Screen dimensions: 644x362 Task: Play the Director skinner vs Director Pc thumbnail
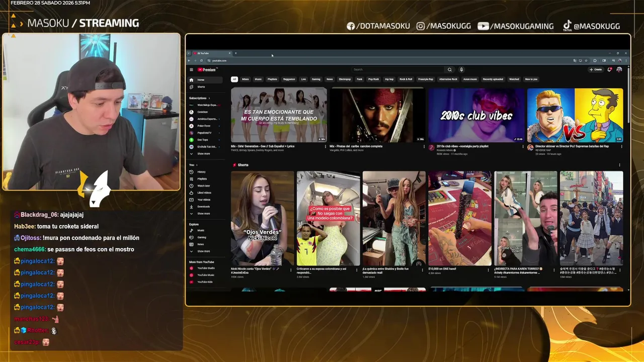(575, 115)
